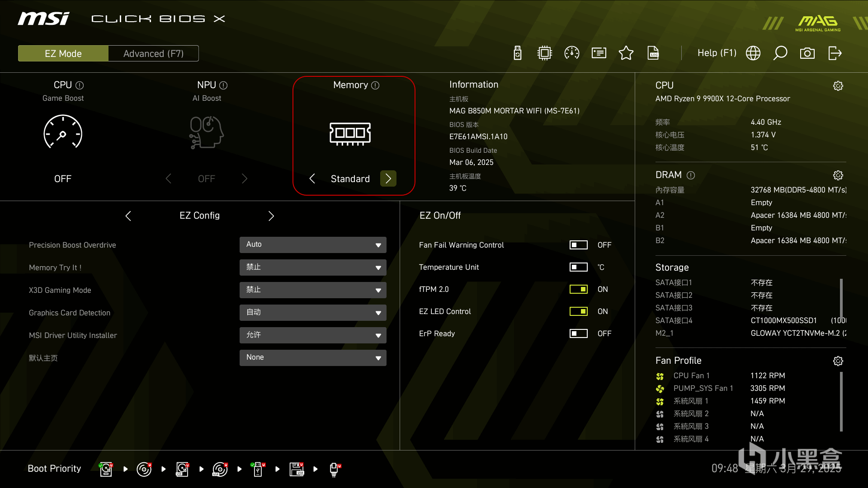Viewport: 868px width, 488px height.
Task: Switch to Advanced (F7) mode
Action: tap(153, 53)
